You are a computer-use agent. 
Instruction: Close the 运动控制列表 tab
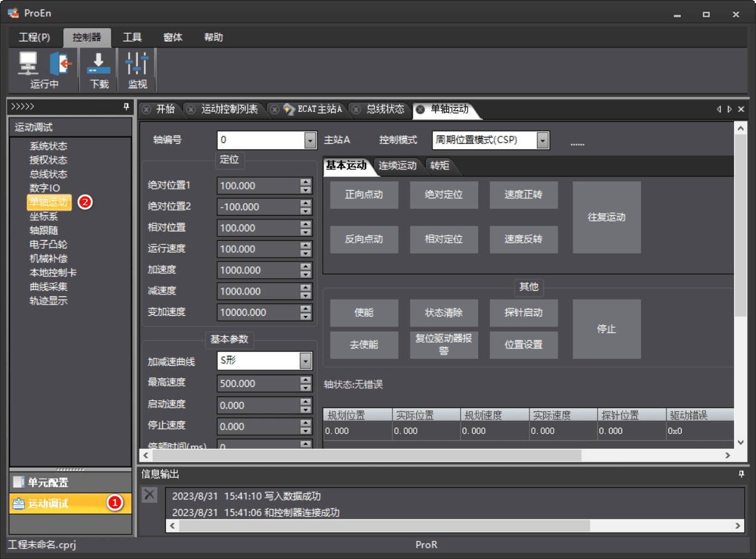(x=191, y=109)
